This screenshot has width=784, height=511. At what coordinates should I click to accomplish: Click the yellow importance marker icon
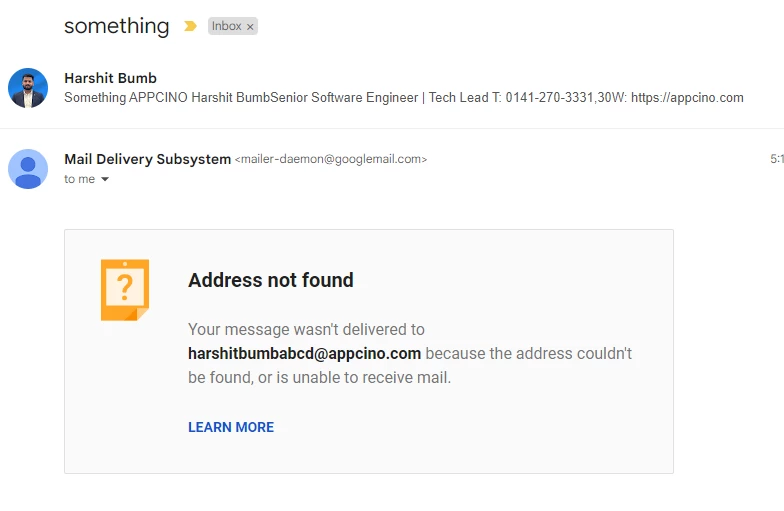pos(190,26)
